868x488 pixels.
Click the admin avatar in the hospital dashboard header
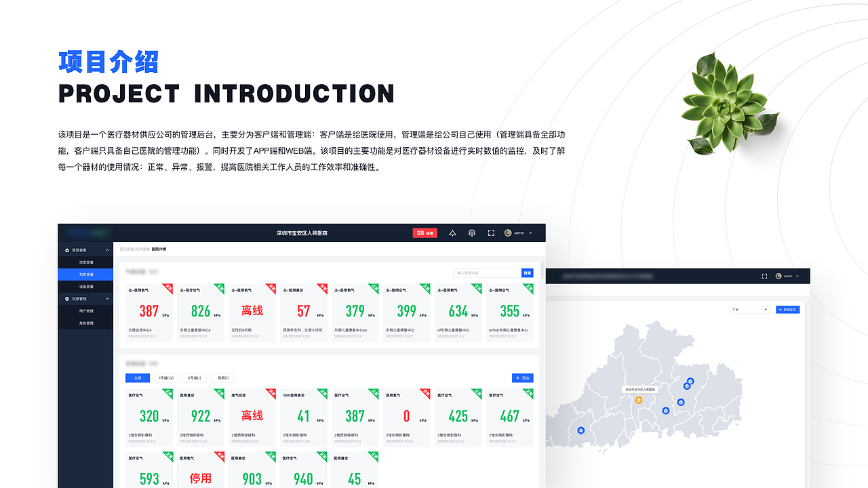(x=507, y=232)
